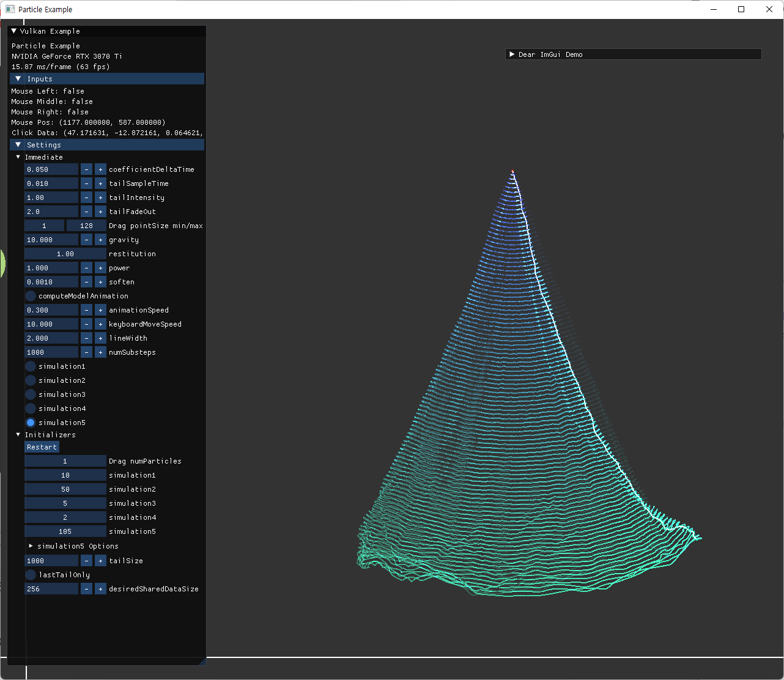Click the desiredSharedDataSize value field
Image resolution: width=784 pixels, height=680 pixels.
[x=51, y=589]
